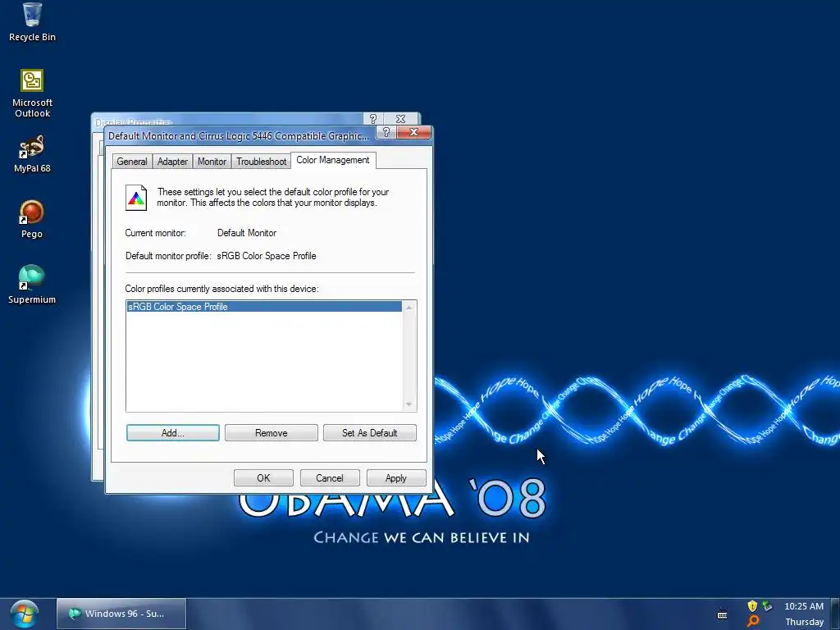Switch to the Adapter tab

tap(172, 162)
